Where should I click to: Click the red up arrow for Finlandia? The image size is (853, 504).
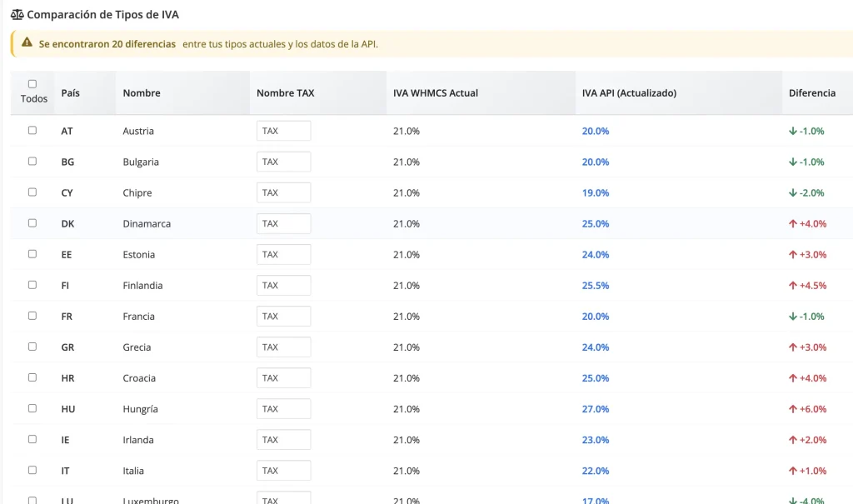tap(792, 285)
